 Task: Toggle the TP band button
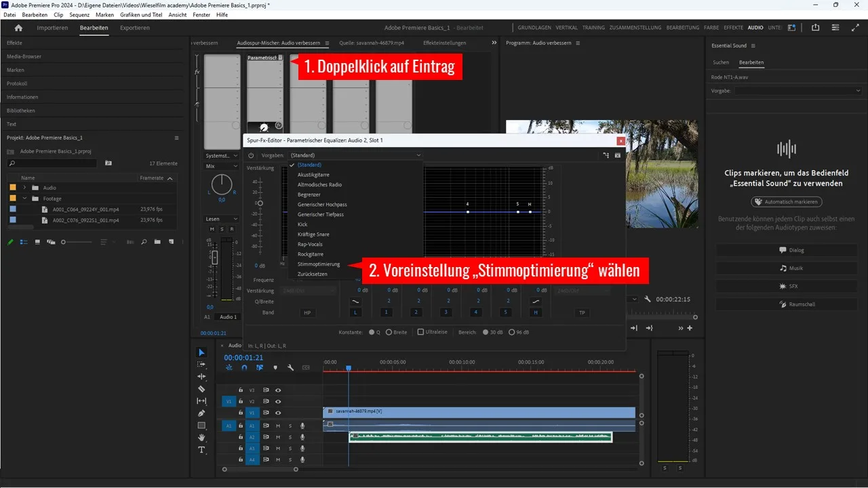click(582, 312)
